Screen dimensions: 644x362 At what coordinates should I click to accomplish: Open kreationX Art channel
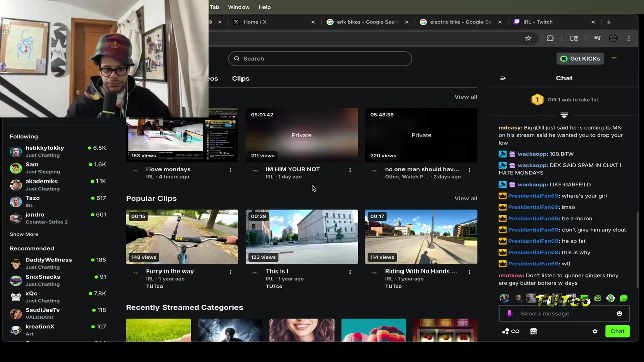pyautogui.click(x=58, y=330)
